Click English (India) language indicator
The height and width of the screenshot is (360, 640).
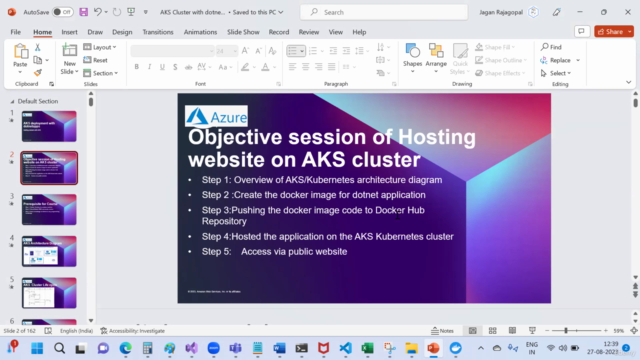(x=76, y=331)
